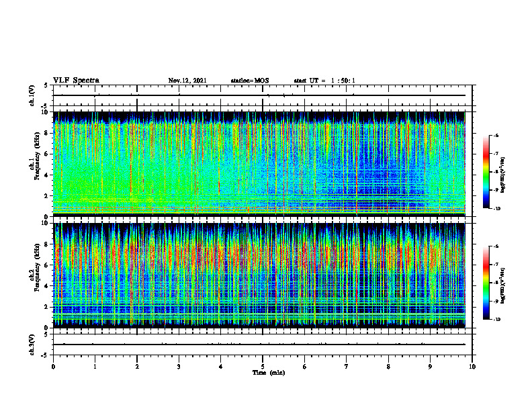
Task: Select the date text "Nov.12, 2021"
Action: pos(187,81)
